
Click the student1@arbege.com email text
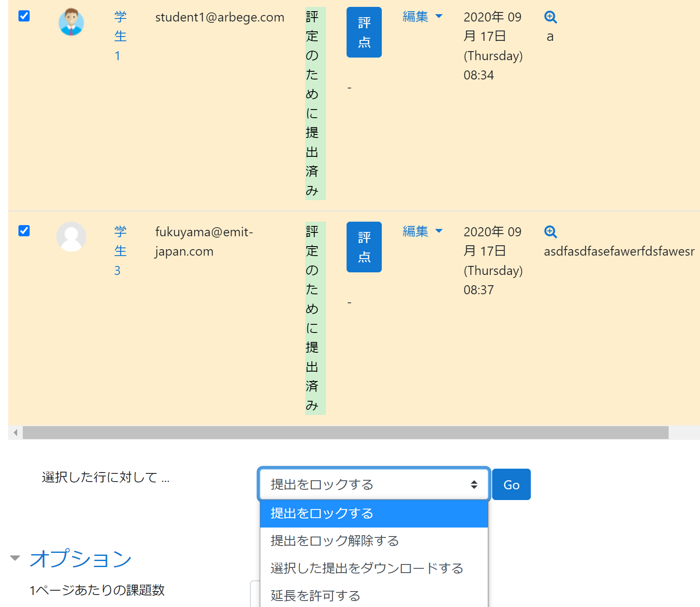(x=220, y=17)
